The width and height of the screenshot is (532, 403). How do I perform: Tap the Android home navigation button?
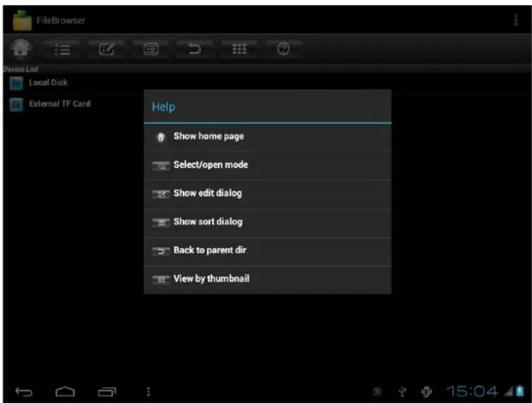(65, 392)
